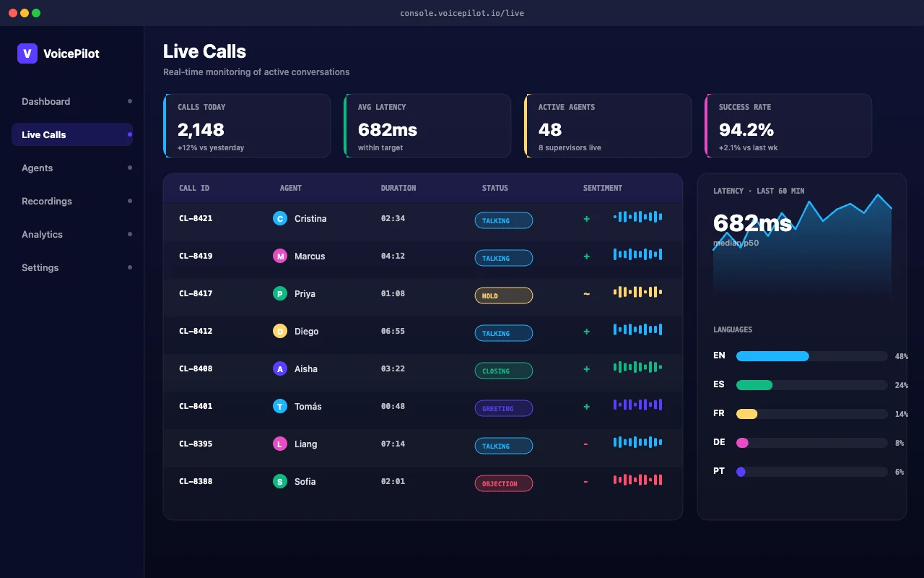Screen dimensions: 924x578
Task: Click the OBJECTION status badge for Sofia
Action: point(504,483)
